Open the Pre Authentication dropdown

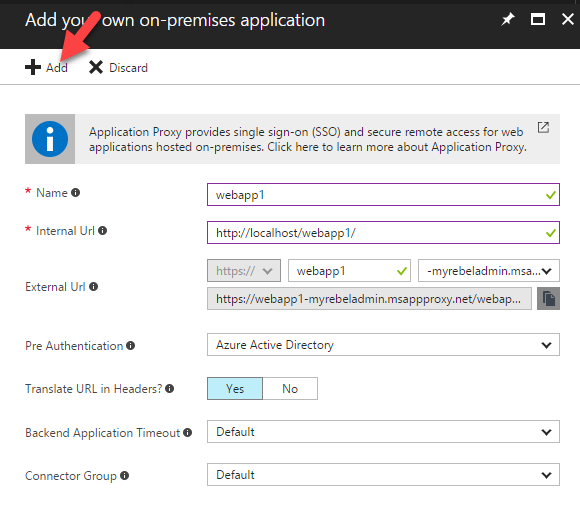point(383,345)
